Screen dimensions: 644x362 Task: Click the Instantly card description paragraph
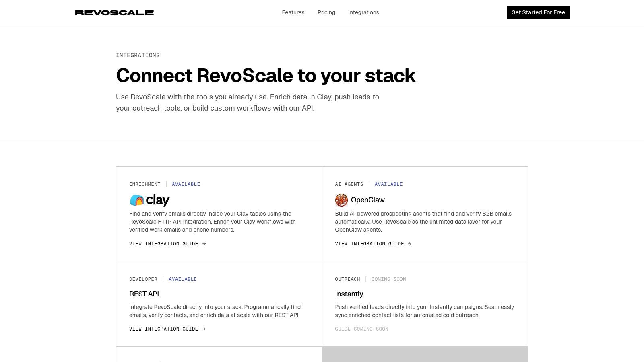click(x=425, y=311)
